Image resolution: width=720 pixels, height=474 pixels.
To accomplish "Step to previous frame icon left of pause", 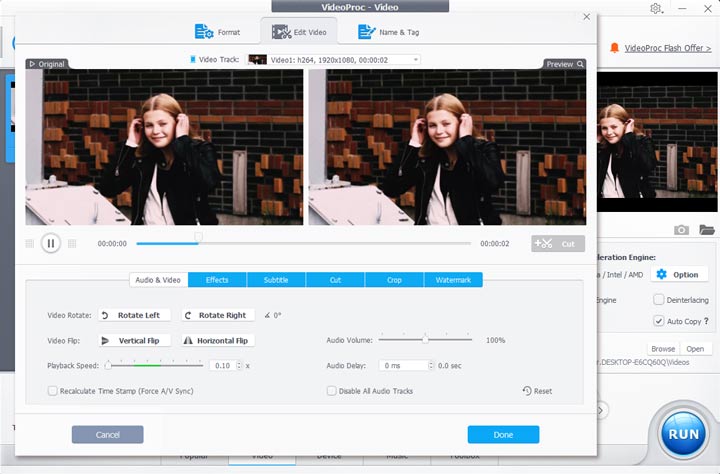I will 29,243.
